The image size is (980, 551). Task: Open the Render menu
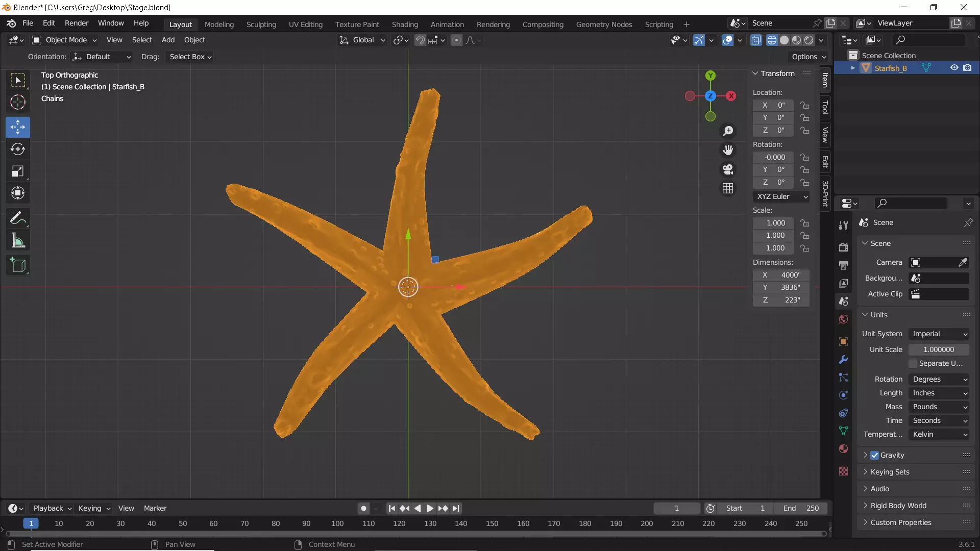[77, 23]
